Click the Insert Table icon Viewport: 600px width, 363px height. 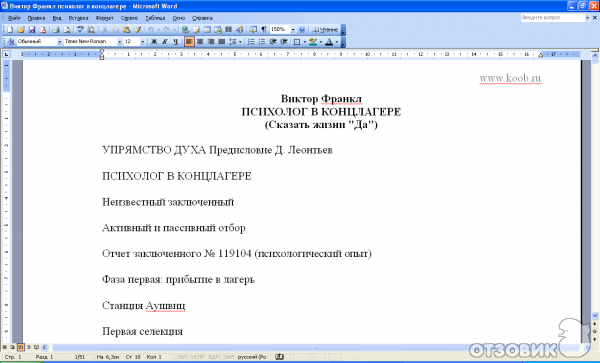point(207,29)
